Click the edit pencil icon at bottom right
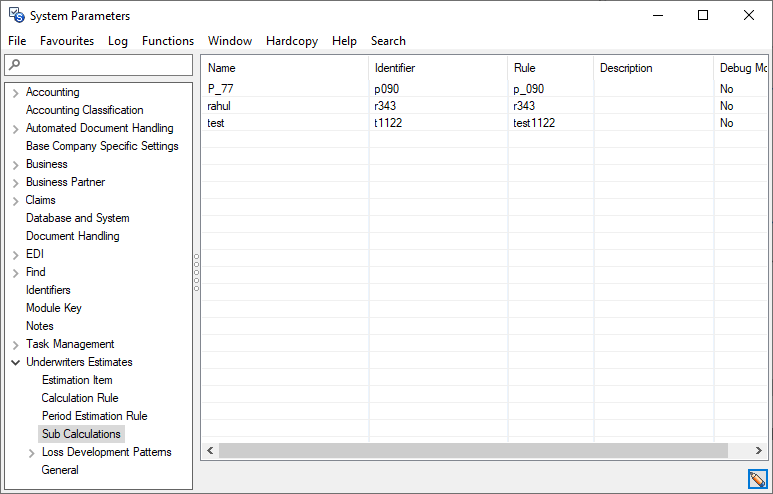 tap(757, 479)
